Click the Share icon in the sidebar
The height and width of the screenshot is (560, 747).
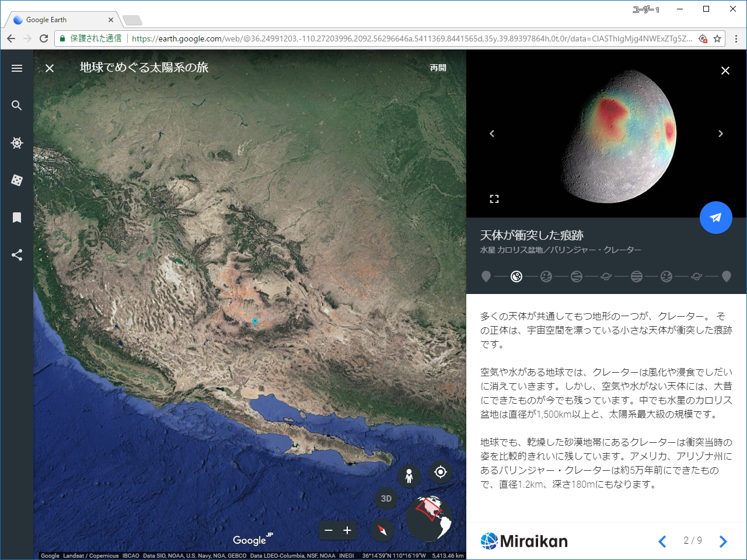click(17, 255)
